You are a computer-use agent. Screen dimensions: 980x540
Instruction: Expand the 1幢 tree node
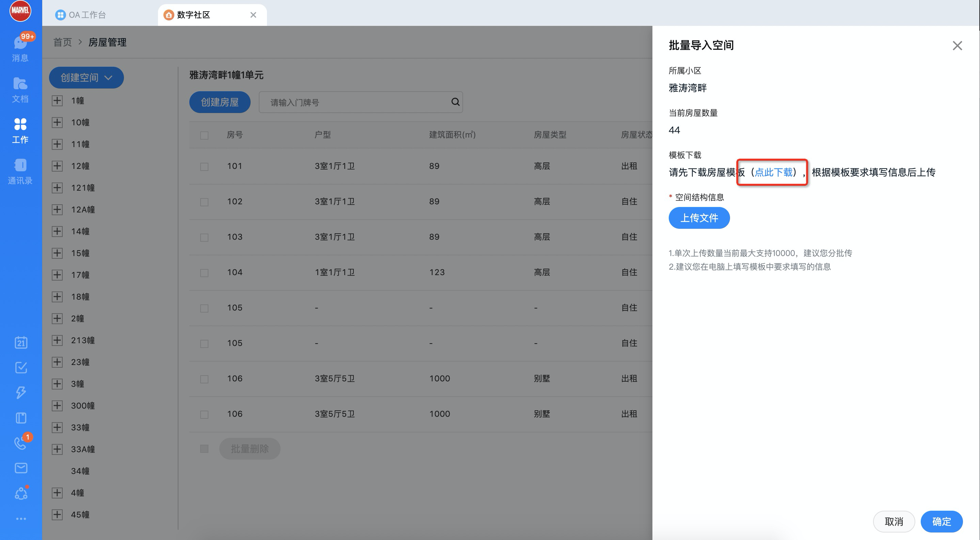click(x=57, y=100)
